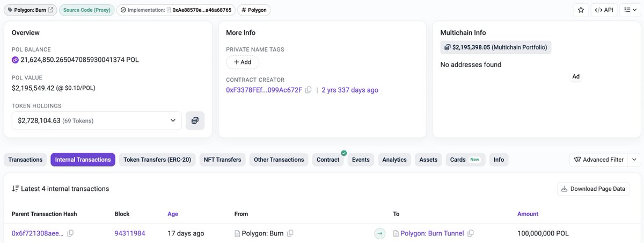Click the Amount column header
The width and height of the screenshot is (644, 243).
point(528,214)
